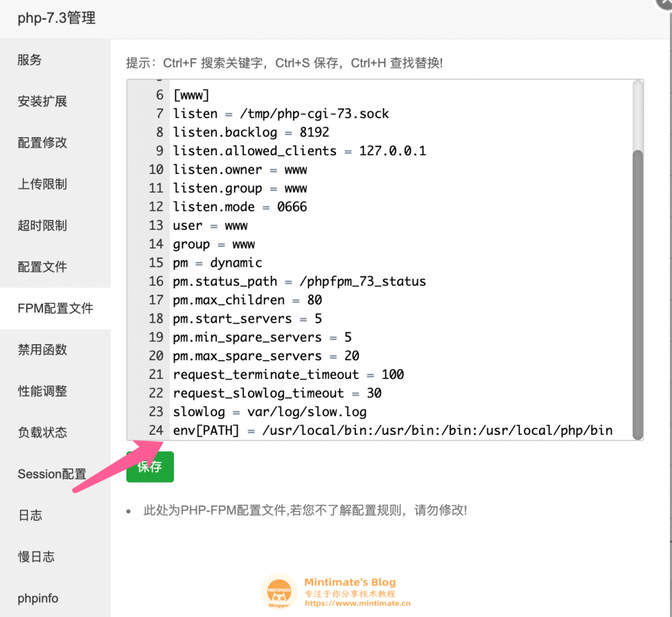Open the 服务 section
672x617 pixels.
click(x=55, y=60)
